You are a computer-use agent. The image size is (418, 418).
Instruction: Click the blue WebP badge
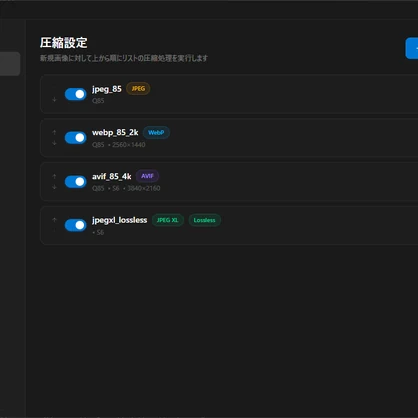(156, 133)
